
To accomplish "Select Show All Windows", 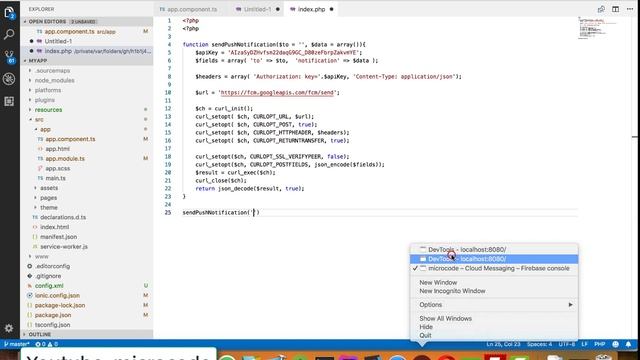I will (x=445, y=318).
